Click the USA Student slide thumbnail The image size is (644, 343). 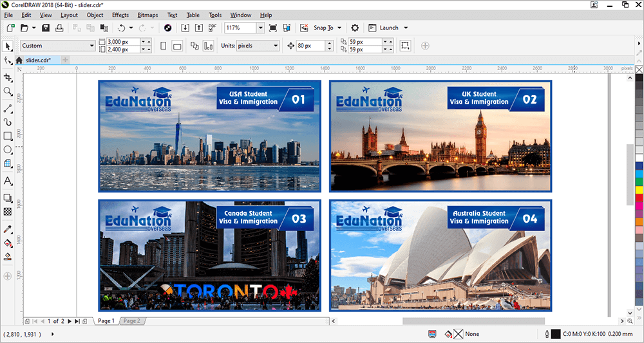tap(209, 136)
